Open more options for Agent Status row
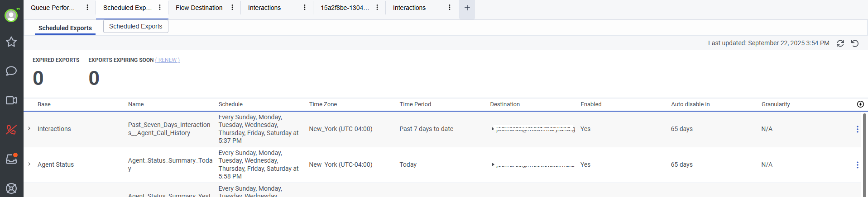This screenshot has height=197, width=868. click(857, 165)
